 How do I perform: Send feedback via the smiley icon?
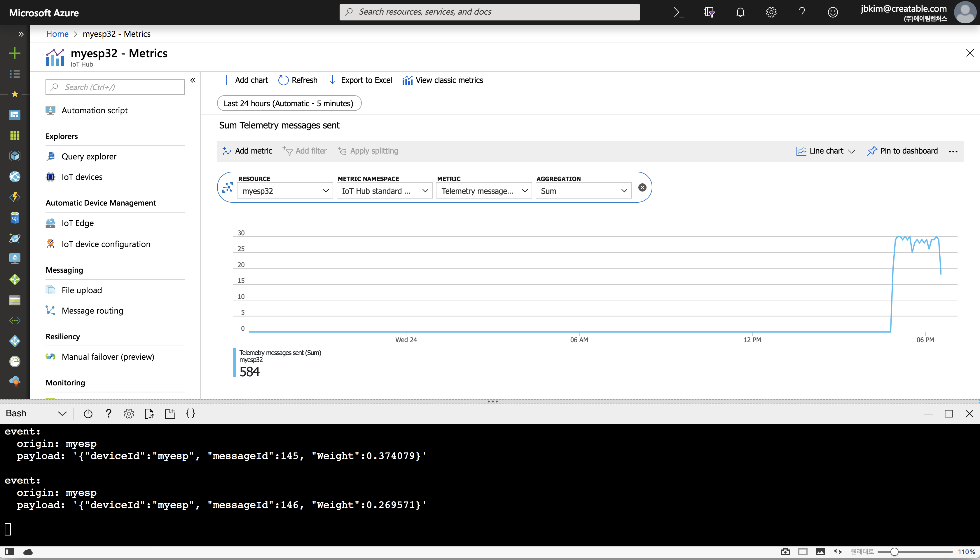[832, 12]
